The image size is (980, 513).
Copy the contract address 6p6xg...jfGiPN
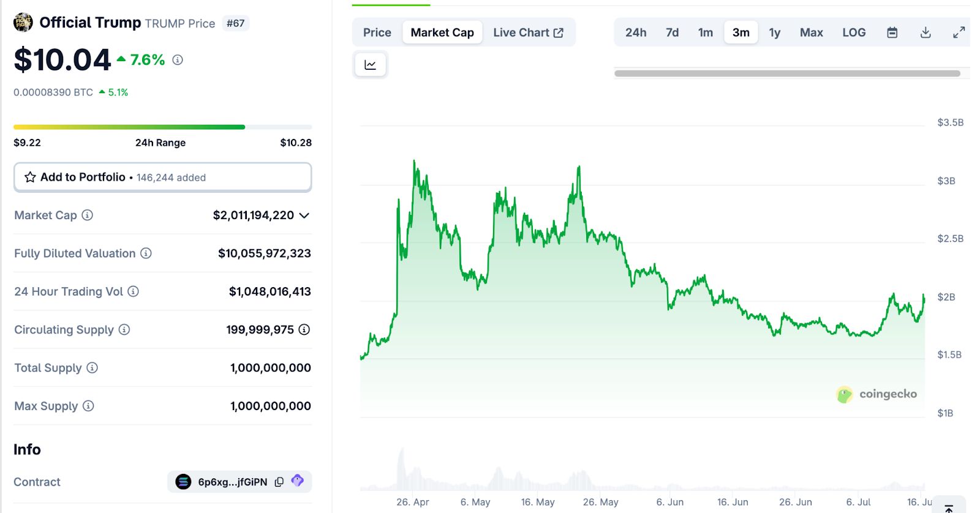pos(279,482)
